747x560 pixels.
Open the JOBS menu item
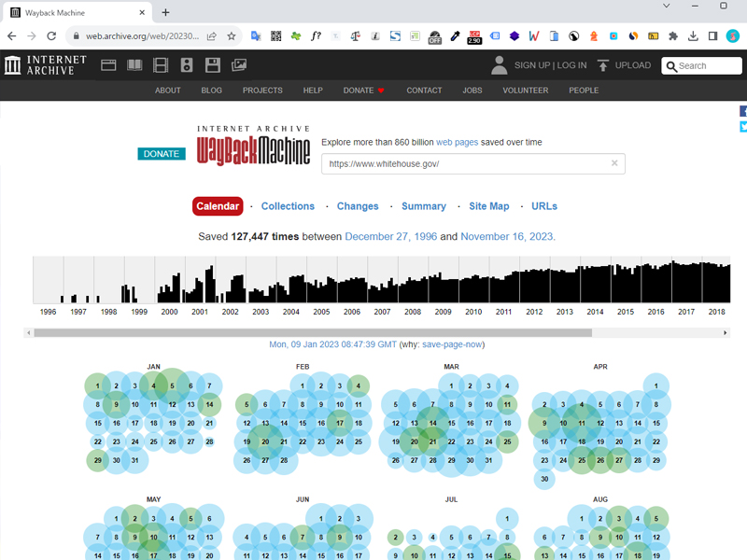[x=472, y=91]
